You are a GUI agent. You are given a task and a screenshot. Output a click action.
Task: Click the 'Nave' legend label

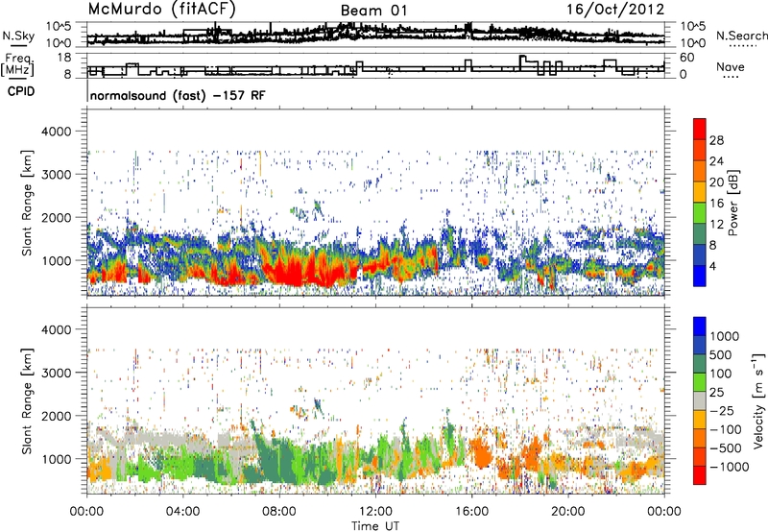[731, 66]
